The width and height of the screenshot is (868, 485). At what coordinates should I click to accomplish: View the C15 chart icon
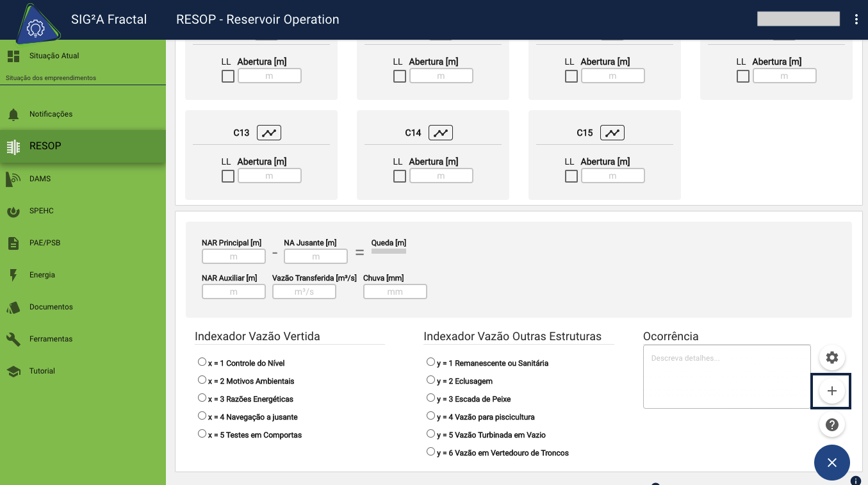tap(612, 133)
